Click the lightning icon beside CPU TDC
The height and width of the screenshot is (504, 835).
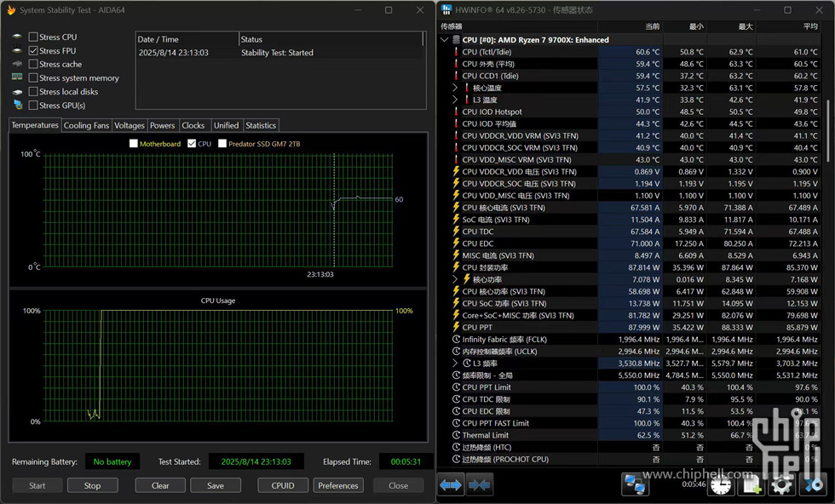pos(456,232)
